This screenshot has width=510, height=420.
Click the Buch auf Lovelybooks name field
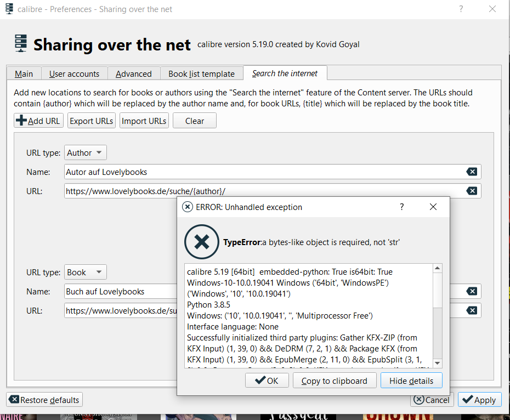pos(121,291)
